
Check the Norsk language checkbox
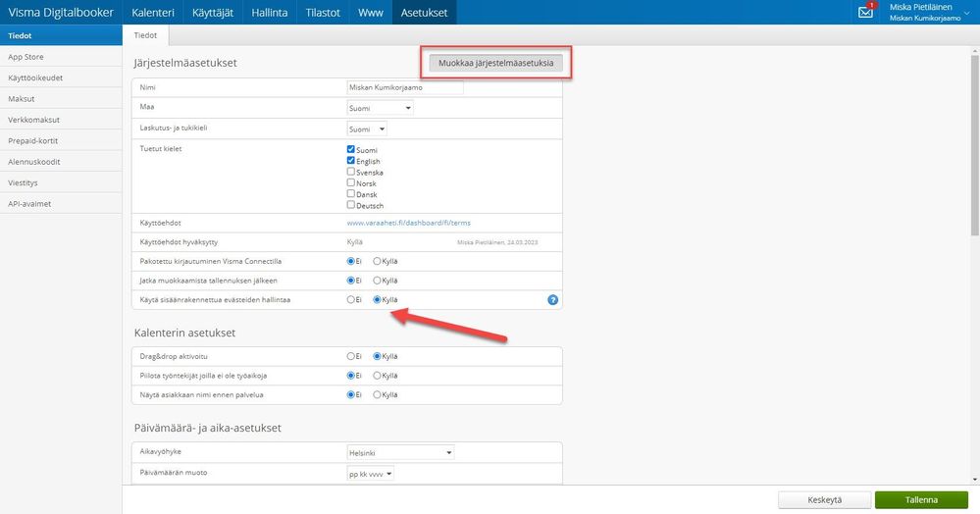tap(350, 182)
